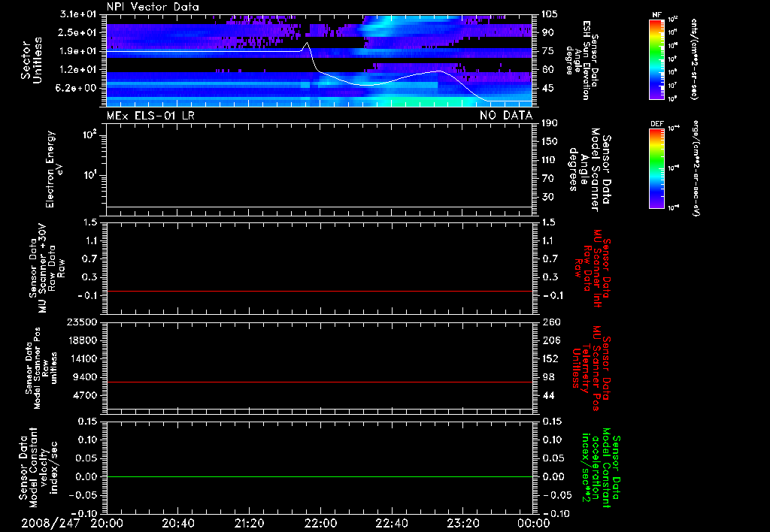Click the "MU Scanner +30V Raw Data" axis label
Viewport: 770px width, 532px height.
(x=47, y=268)
